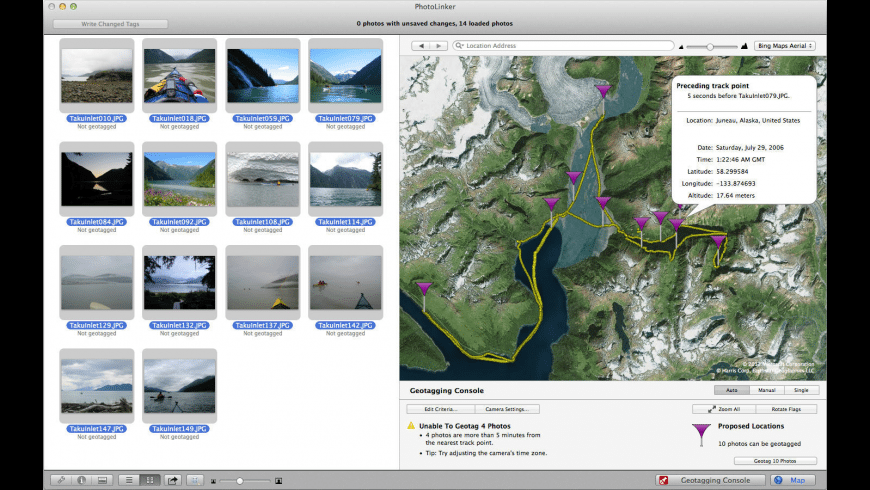Click 'Juneau, Alaska, United States' location text
870x490 pixels.
point(758,120)
